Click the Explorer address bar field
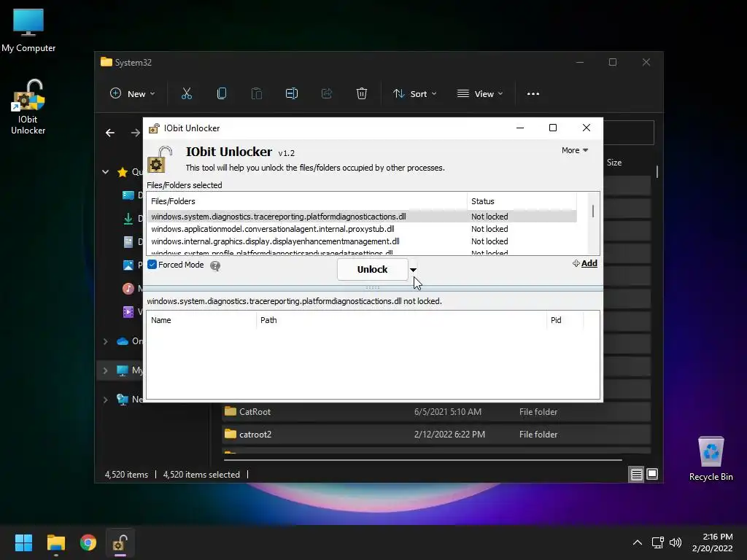This screenshot has width=747, height=560. click(x=628, y=133)
